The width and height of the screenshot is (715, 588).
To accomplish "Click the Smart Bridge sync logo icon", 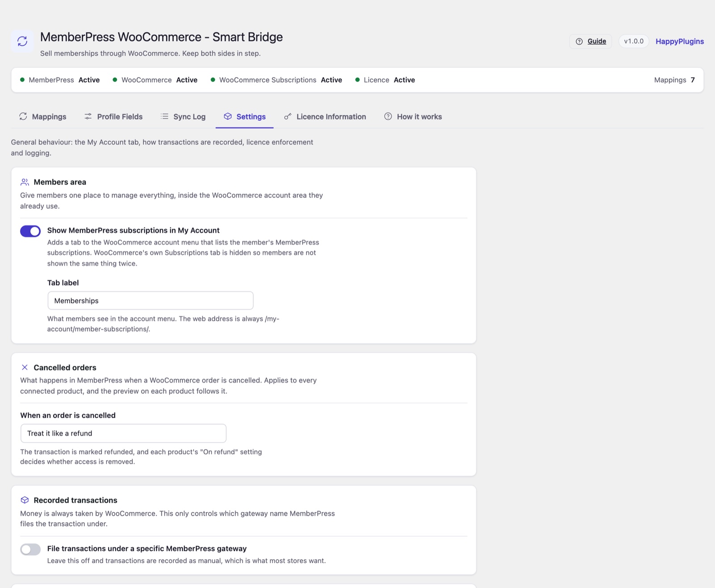I will pos(22,42).
